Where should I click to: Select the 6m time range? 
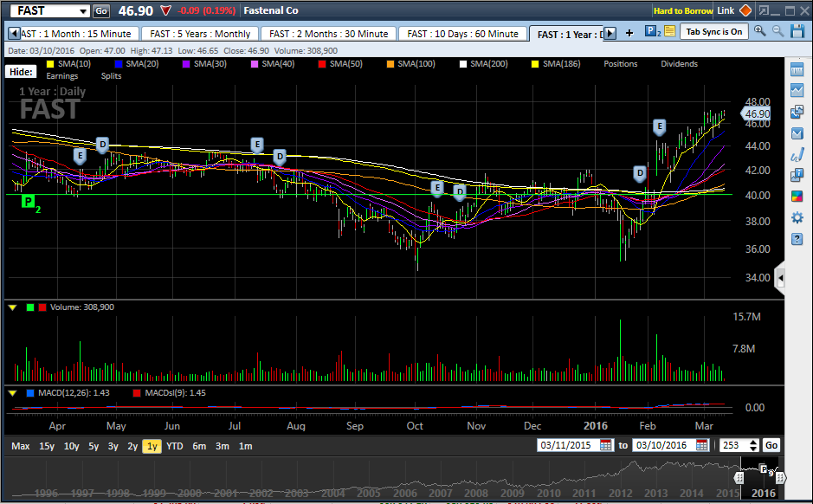[x=199, y=446]
